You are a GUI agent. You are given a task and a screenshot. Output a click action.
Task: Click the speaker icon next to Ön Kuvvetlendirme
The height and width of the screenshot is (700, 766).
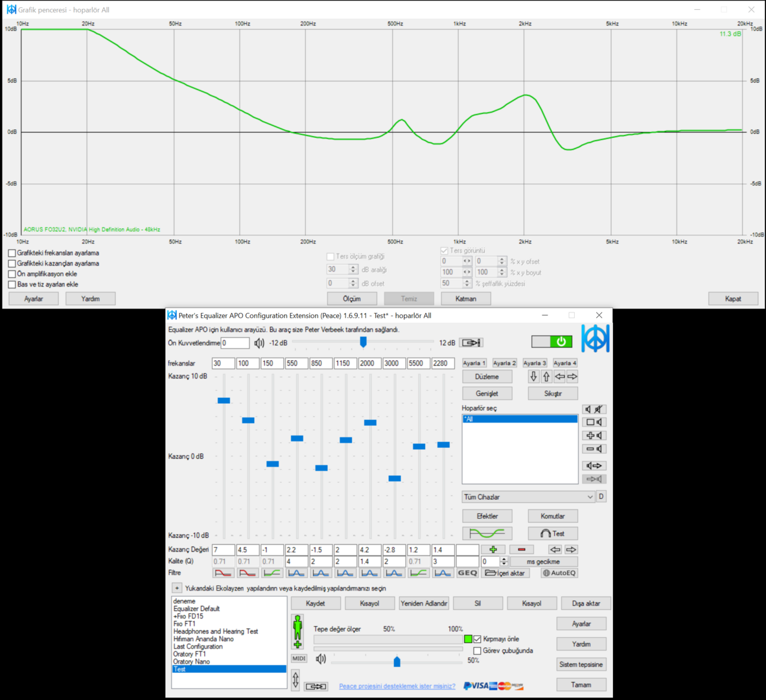259,343
